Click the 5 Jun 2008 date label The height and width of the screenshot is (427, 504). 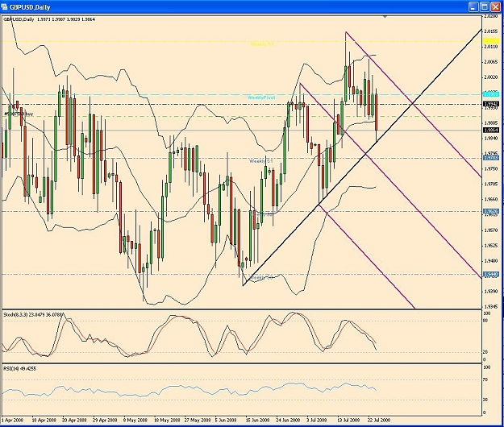pos(226,420)
